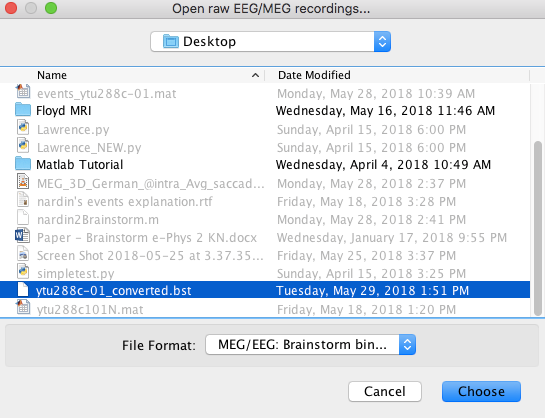Click the simpletest.py Python file icon

pyautogui.click(x=23, y=272)
